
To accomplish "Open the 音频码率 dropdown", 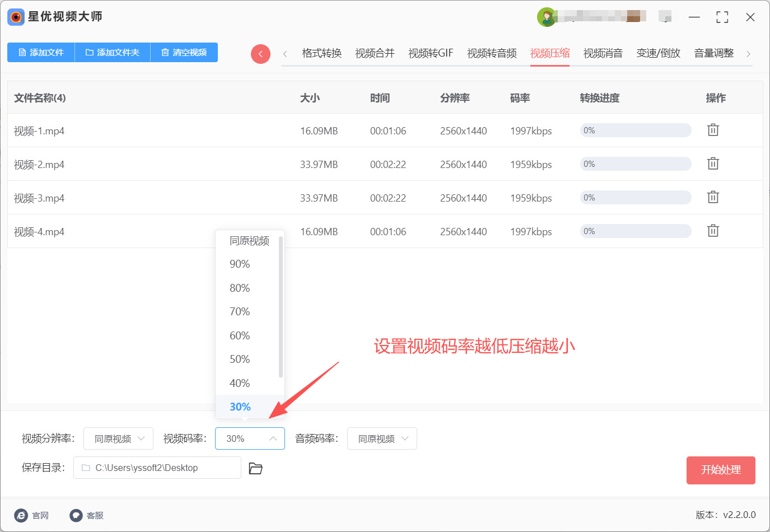I will 382,438.
